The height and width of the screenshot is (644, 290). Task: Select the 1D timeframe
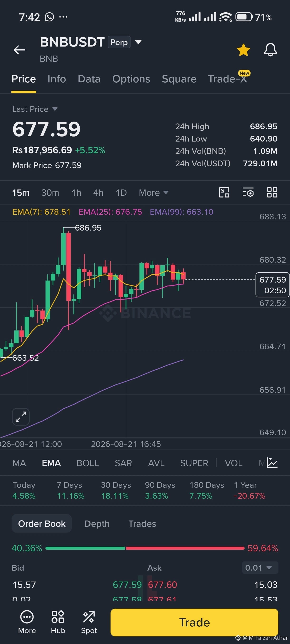point(121,193)
